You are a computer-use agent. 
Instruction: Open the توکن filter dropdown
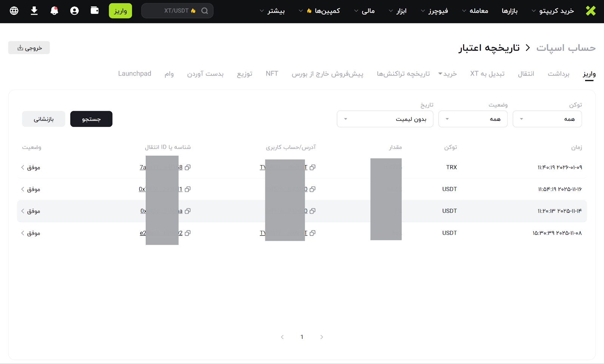point(547,119)
